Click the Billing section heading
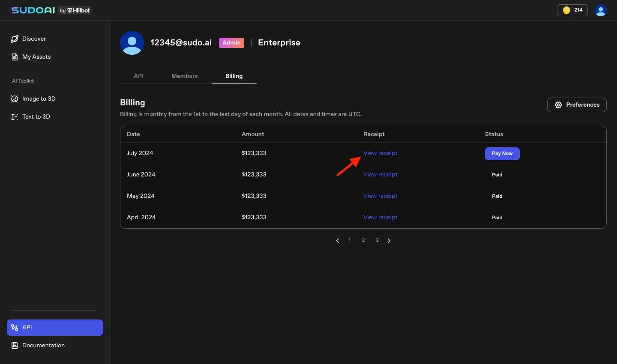The image size is (617, 364). click(x=132, y=103)
